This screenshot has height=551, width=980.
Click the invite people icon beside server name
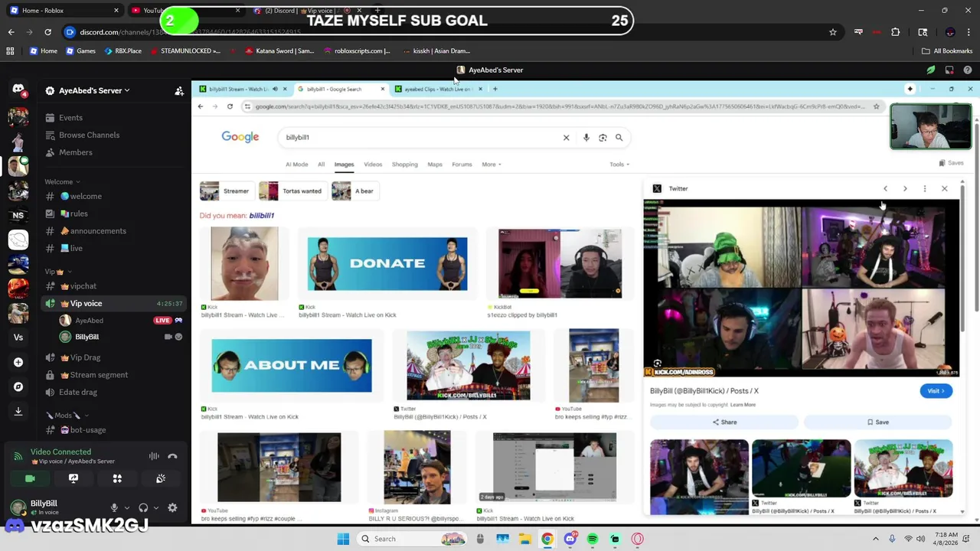[179, 90]
